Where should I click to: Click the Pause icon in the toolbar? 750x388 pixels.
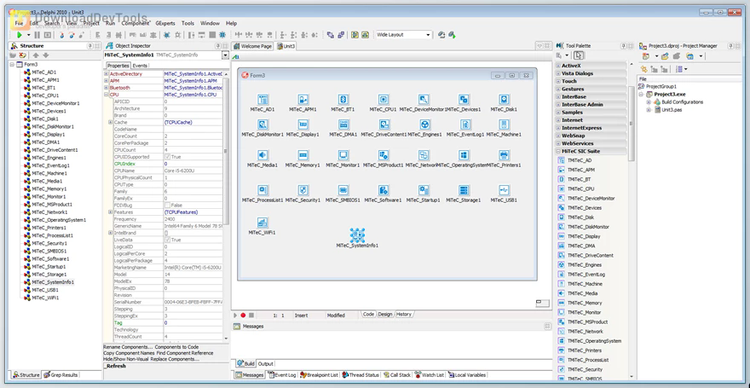pos(37,35)
